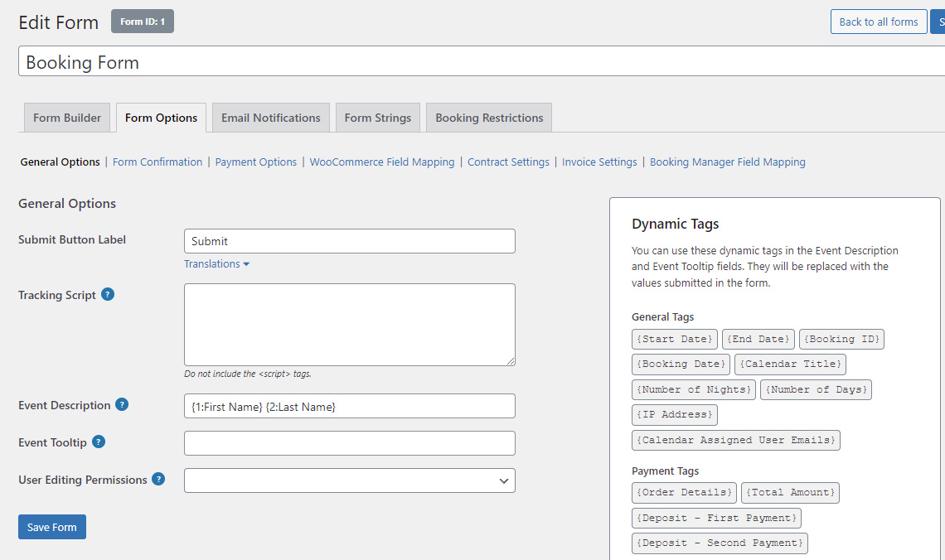Image resolution: width=945 pixels, height=560 pixels.
Task: Click the {Calendar Assigned User Emails} tag
Action: (x=735, y=440)
